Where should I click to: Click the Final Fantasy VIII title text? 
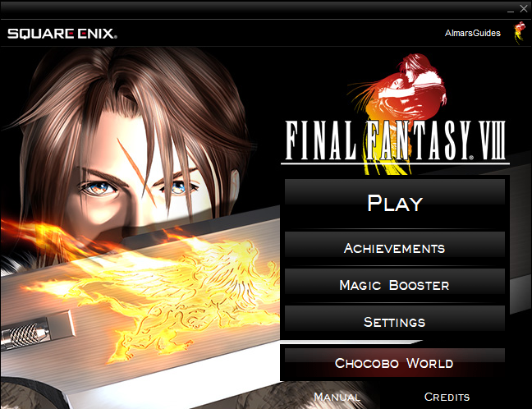pyautogui.click(x=395, y=140)
